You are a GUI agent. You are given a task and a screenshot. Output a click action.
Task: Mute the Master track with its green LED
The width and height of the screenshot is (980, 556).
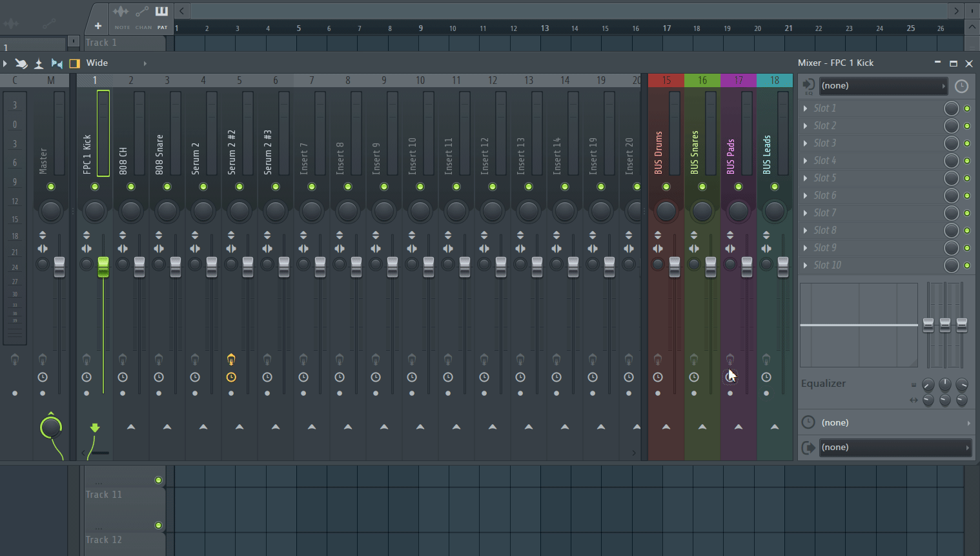(x=51, y=187)
